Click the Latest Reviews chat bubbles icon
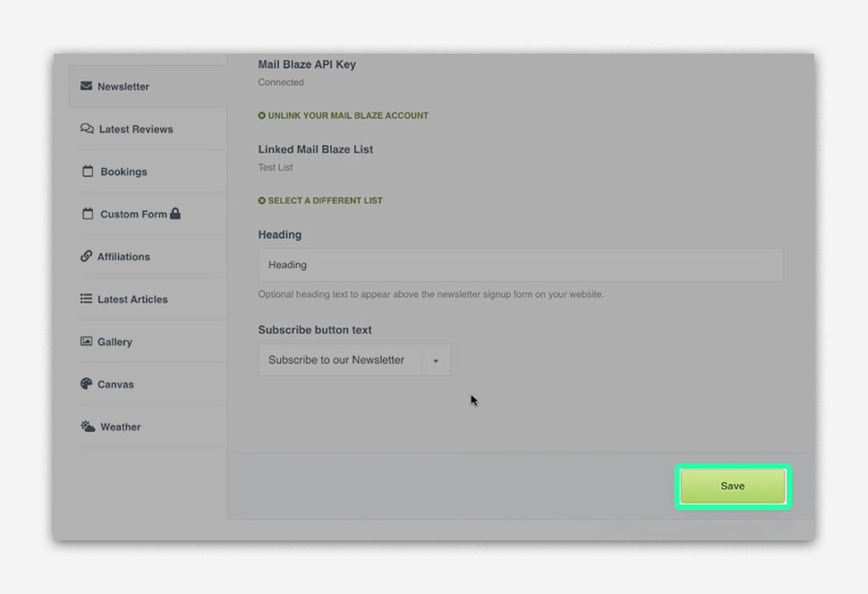Image resolution: width=868 pixels, height=594 pixels. (87, 129)
